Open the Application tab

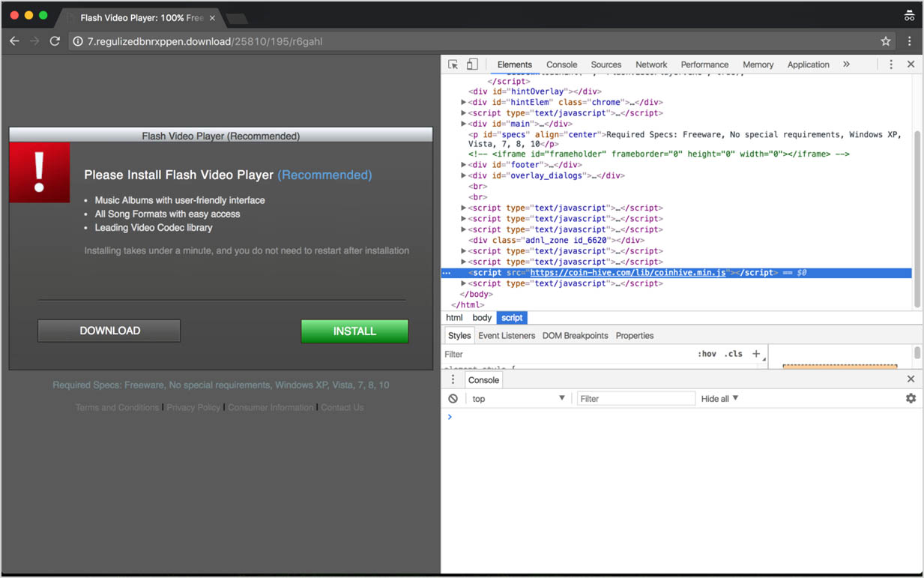(x=808, y=64)
